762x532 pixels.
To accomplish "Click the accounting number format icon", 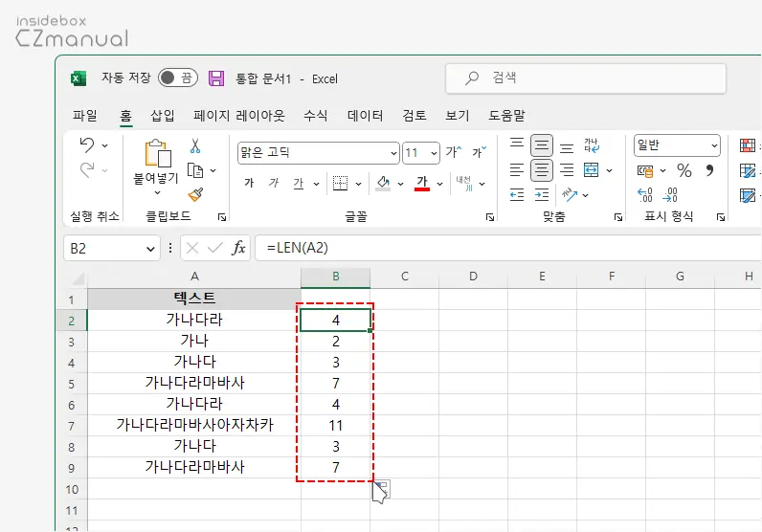I will (645, 170).
